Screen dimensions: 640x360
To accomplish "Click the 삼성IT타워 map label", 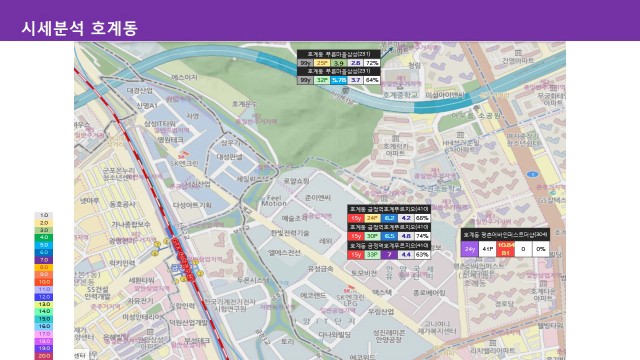I will [x=160, y=124].
